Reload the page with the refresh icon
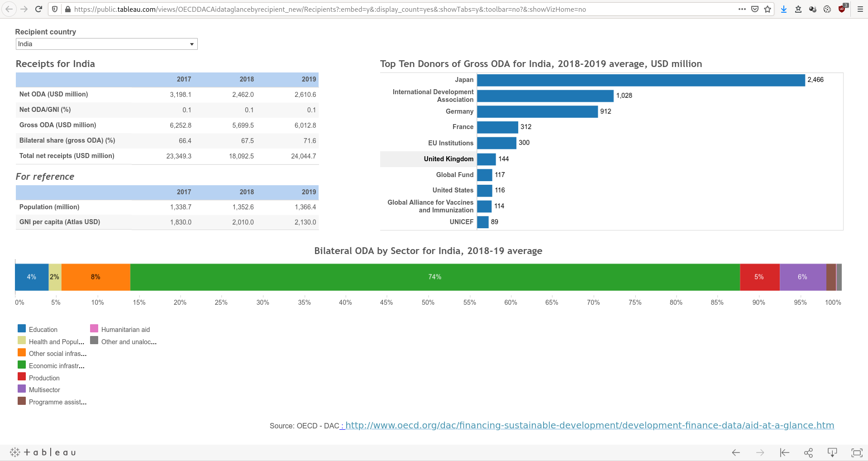The height and width of the screenshot is (461, 868). (39, 9)
